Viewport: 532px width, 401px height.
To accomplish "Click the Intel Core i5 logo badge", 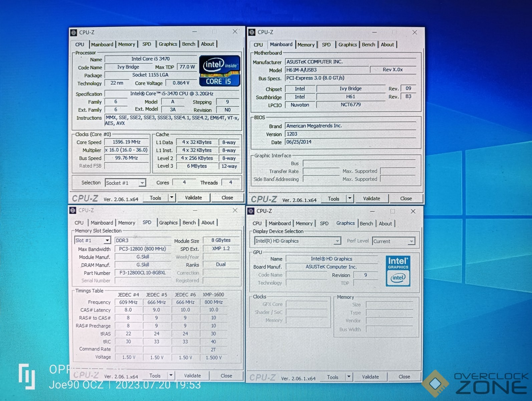I will [220, 71].
